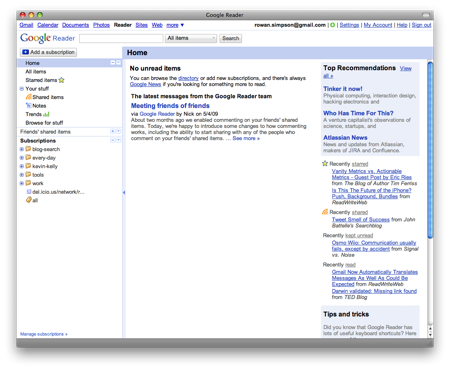The width and height of the screenshot is (450, 370).
Task: Open Tweet Smell of Success link
Action: point(361,219)
